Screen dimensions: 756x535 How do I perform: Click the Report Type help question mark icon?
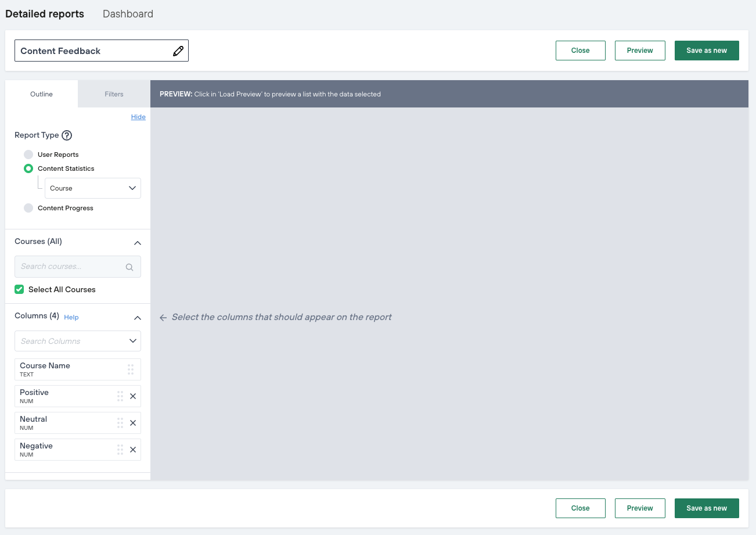click(67, 135)
